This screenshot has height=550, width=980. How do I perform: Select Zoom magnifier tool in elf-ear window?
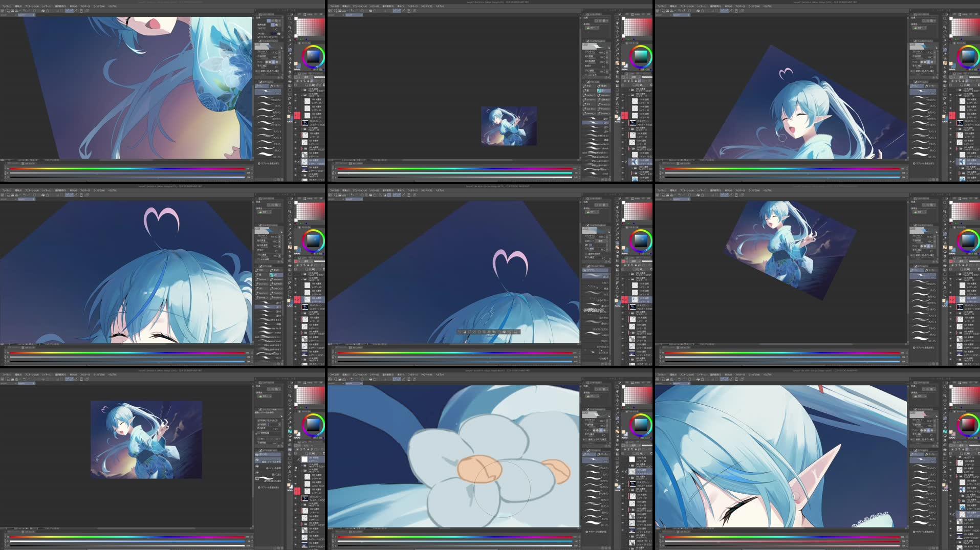(945, 386)
